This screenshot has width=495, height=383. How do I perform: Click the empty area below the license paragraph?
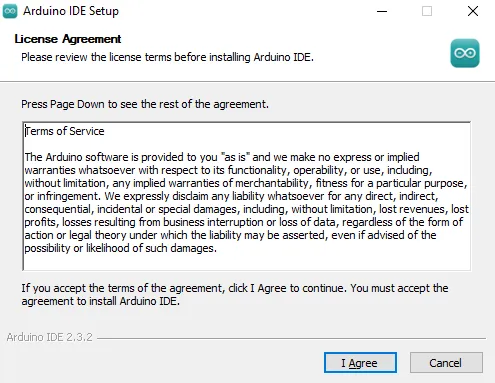coord(247,262)
